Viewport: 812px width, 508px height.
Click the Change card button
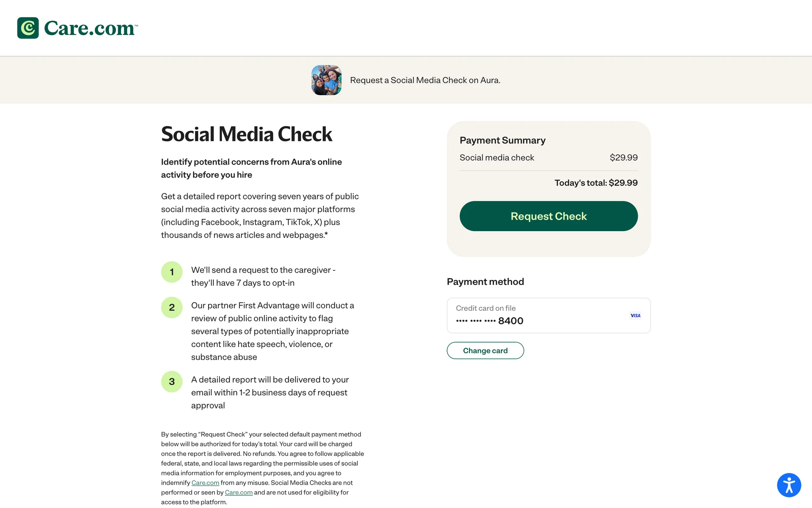[485, 351]
